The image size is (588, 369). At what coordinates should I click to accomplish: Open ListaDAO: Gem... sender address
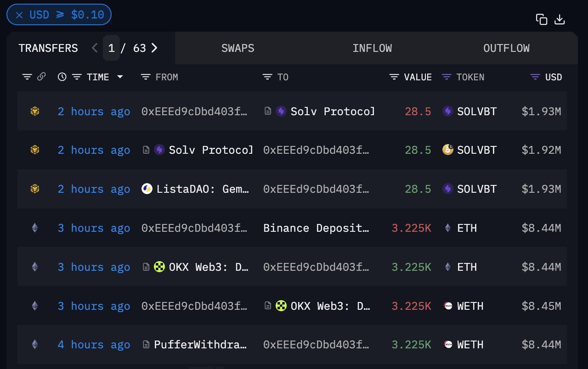click(203, 189)
